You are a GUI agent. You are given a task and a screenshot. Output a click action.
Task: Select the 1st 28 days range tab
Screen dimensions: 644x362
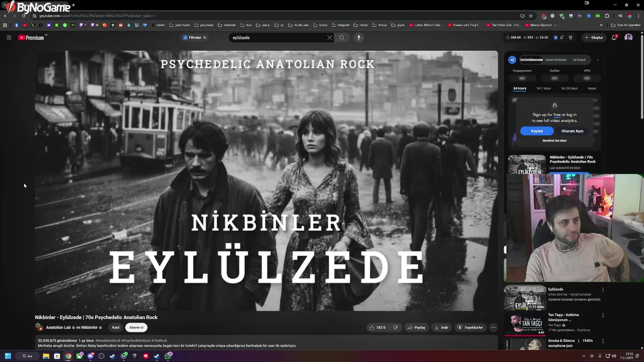coord(569,88)
